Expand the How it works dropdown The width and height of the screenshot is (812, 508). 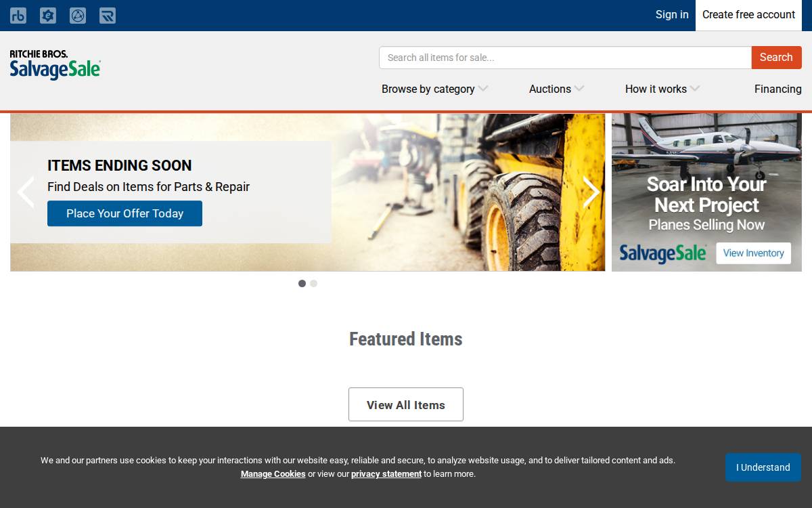(662, 89)
